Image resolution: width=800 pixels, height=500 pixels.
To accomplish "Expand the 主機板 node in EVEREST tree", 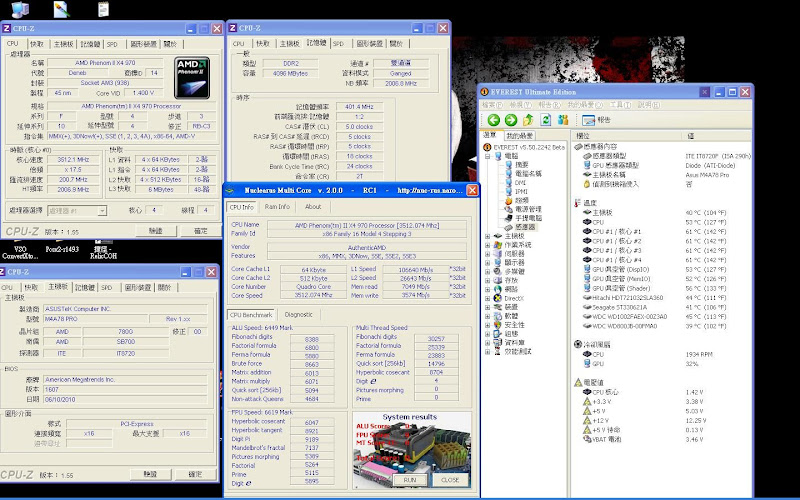I will point(487,236).
